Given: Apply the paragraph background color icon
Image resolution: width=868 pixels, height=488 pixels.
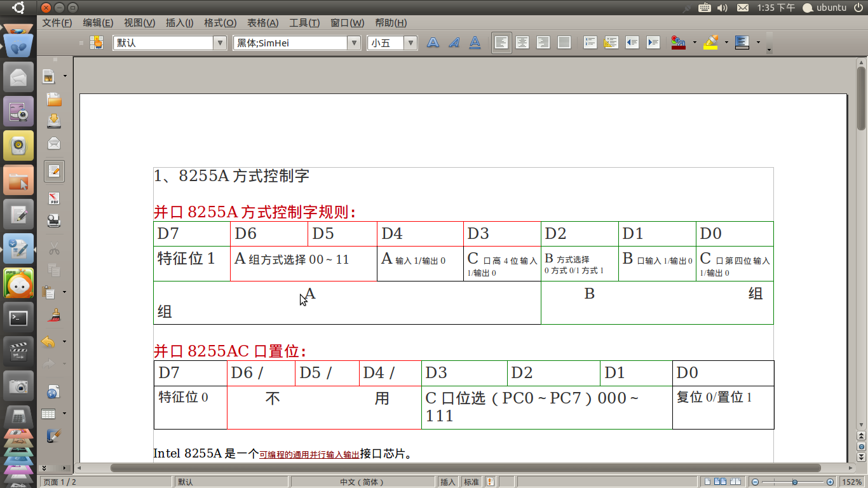Looking at the screenshot, I should click(x=742, y=43).
